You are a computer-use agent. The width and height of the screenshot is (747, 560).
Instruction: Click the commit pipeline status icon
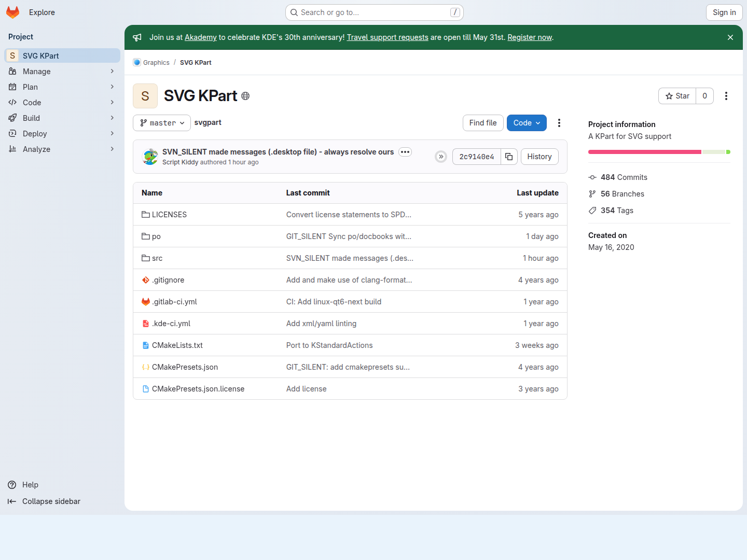pyautogui.click(x=441, y=157)
